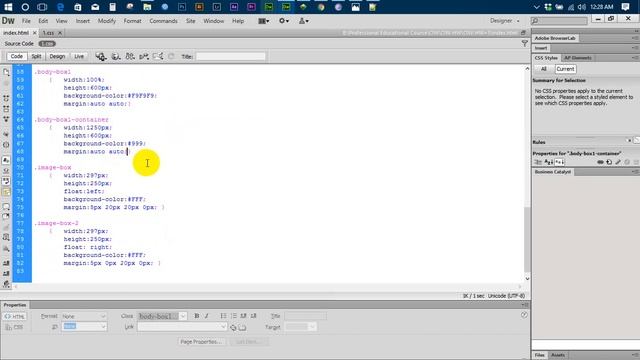Click the Text Indent icon
Screen dimensions: 640x360
tap(253, 316)
